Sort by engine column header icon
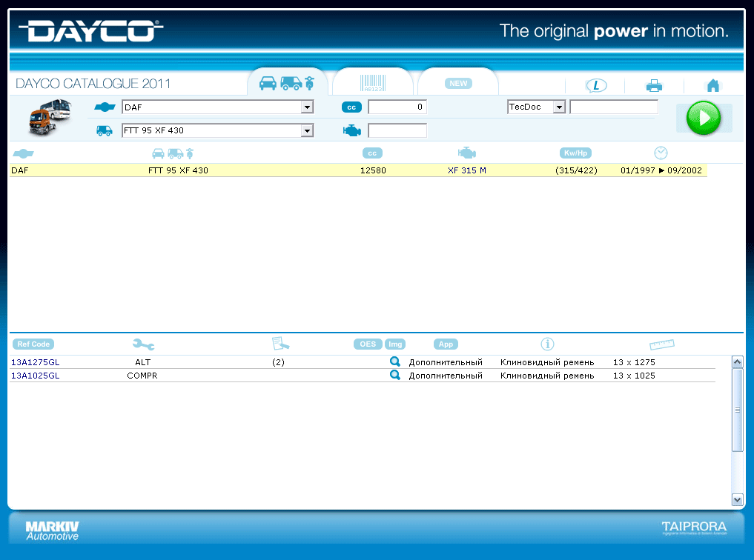The width and height of the screenshot is (754, 560). coord(467,153)
